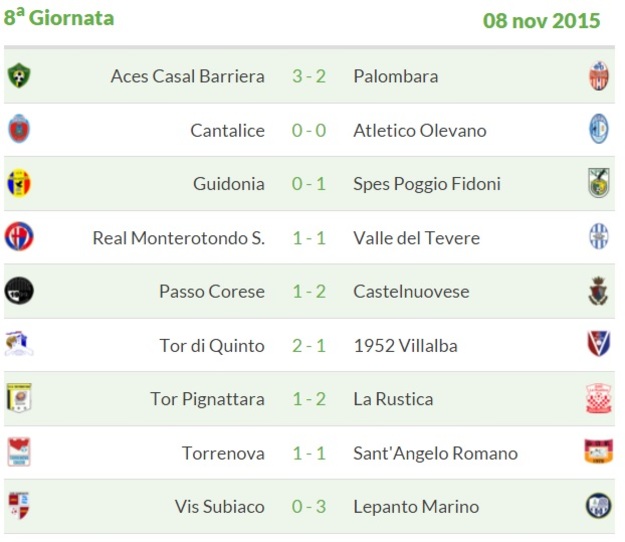Click the 3 - 2 match score

click(x=309, y=76)
